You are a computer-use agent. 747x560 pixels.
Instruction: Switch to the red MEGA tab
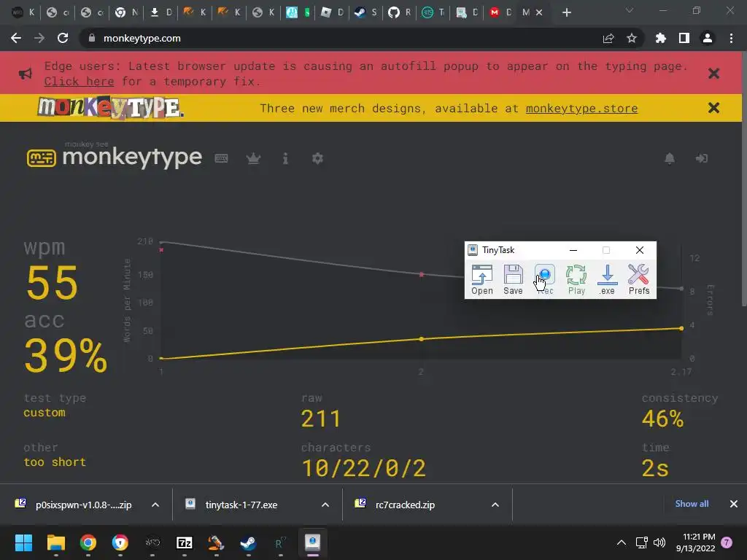click(x=500, y=12)
